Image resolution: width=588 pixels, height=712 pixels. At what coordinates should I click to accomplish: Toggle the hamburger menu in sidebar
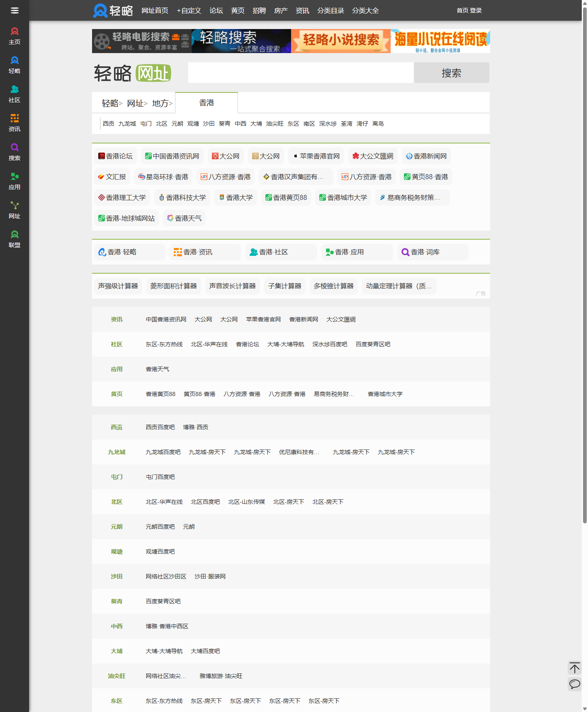pyautogui.click(x=15, y=10)
